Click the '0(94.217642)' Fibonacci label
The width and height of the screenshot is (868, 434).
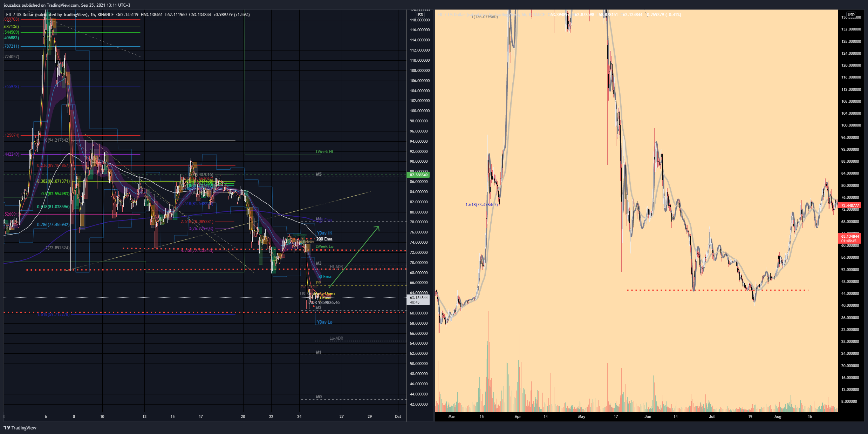[x=57, y=140]
